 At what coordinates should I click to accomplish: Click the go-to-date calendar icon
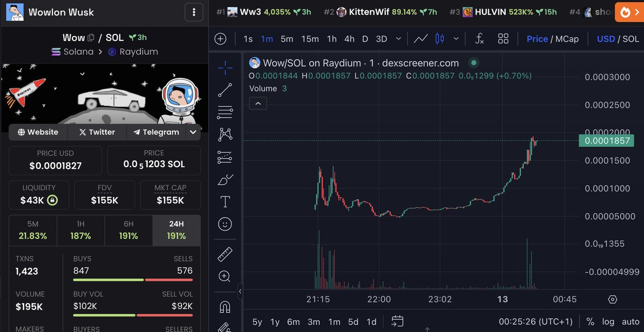[x=397, y=322]
